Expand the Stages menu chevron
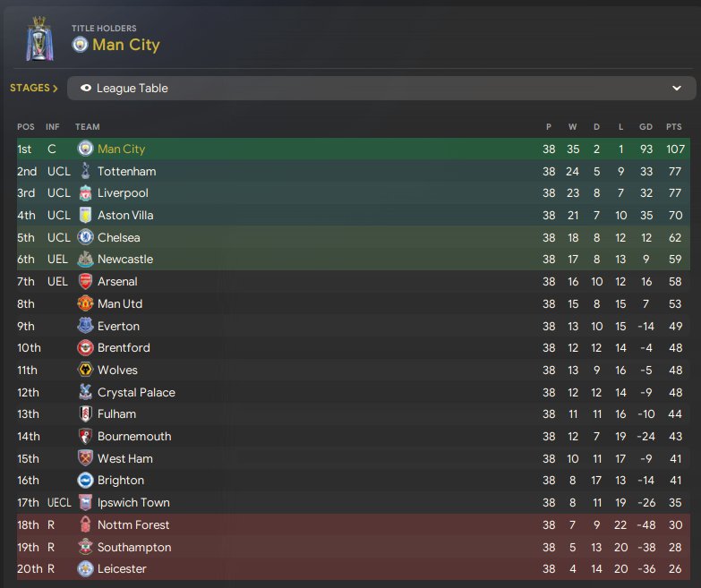This screenshot has width=701, height=588. coord(56,89)
